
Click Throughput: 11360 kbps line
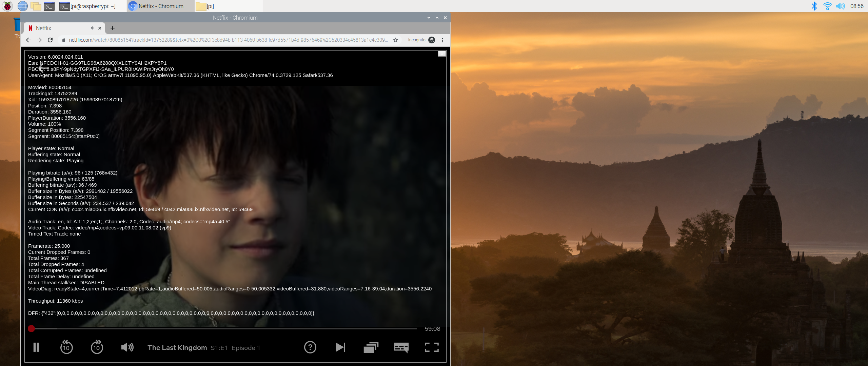click(56, 301)
